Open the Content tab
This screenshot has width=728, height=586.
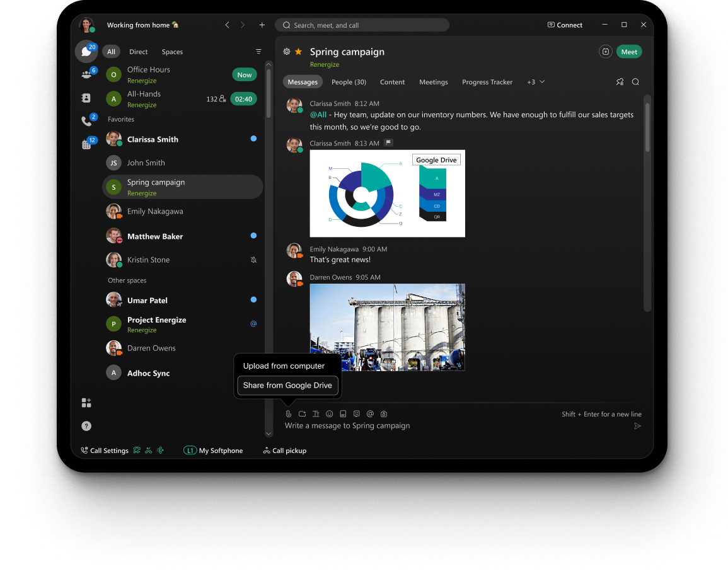(392, 82)
